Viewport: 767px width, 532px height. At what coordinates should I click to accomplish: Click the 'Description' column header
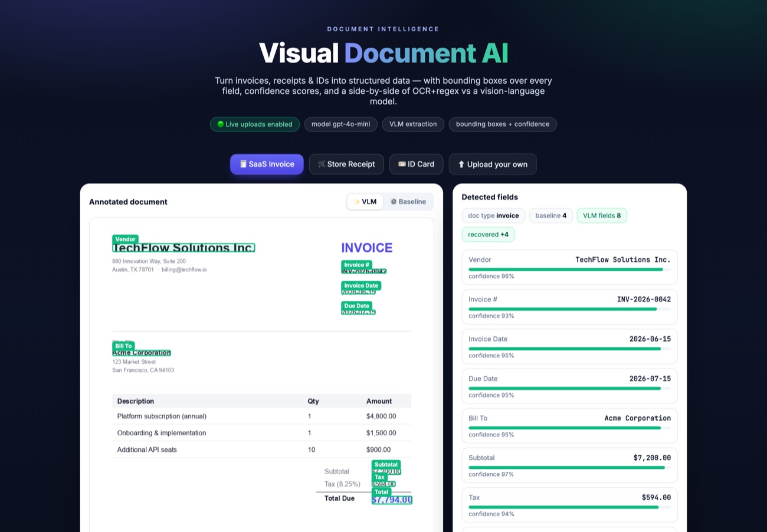point(136,401)
